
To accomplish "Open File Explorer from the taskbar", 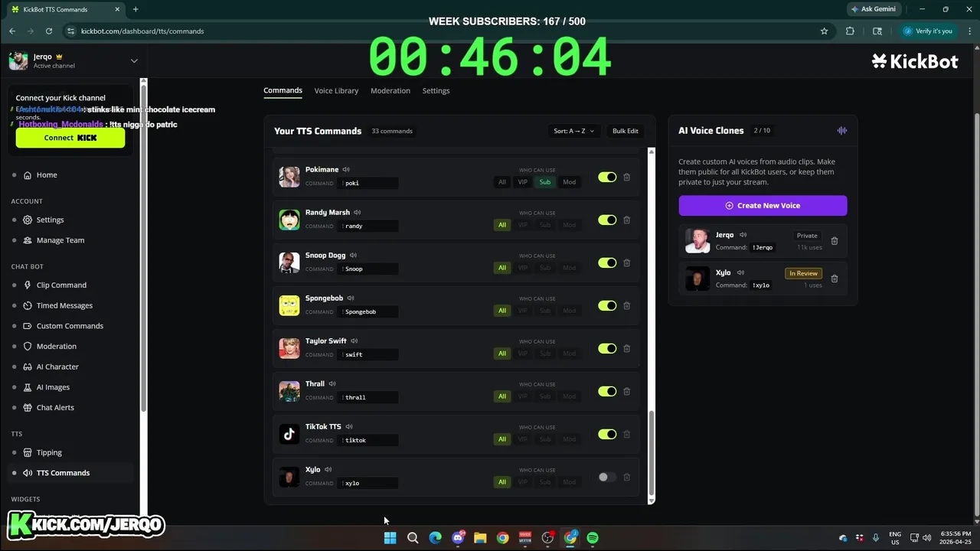I will [x=480, y=538].
